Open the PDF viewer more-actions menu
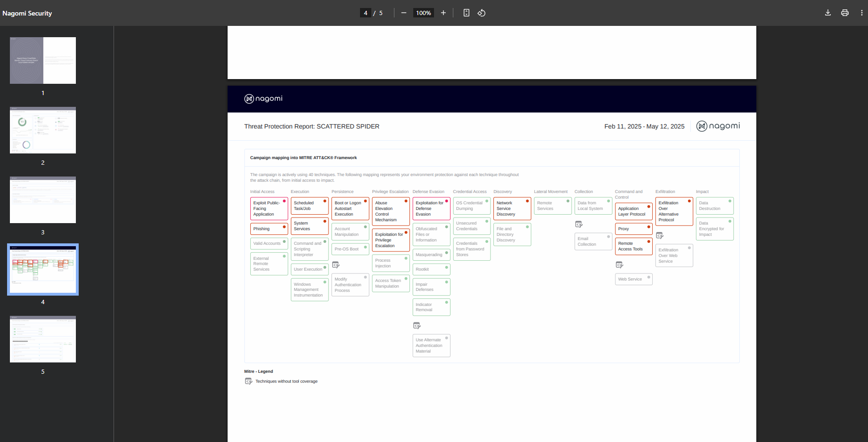This screenshot has height=442, width=868. coord(862,13)
